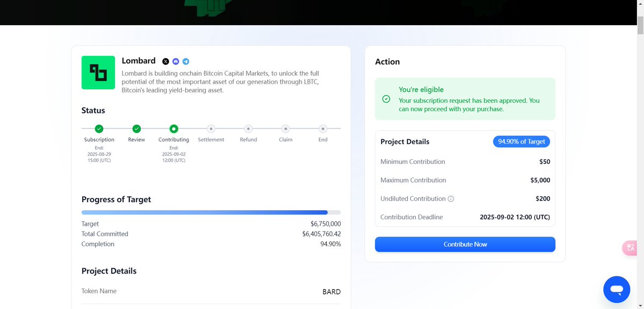Screen dimensions: 644x309
Task: Click the Completion value 94.90%
Action: tap(331, 244)
